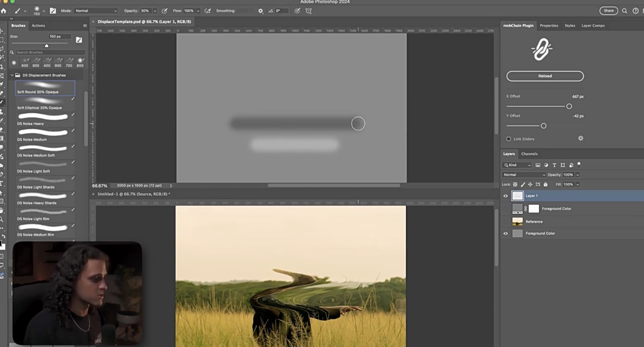The height and width of the screenshot is (347, 644).
Task: Open mobChain plugin settings gear
Action: (581, 139)
